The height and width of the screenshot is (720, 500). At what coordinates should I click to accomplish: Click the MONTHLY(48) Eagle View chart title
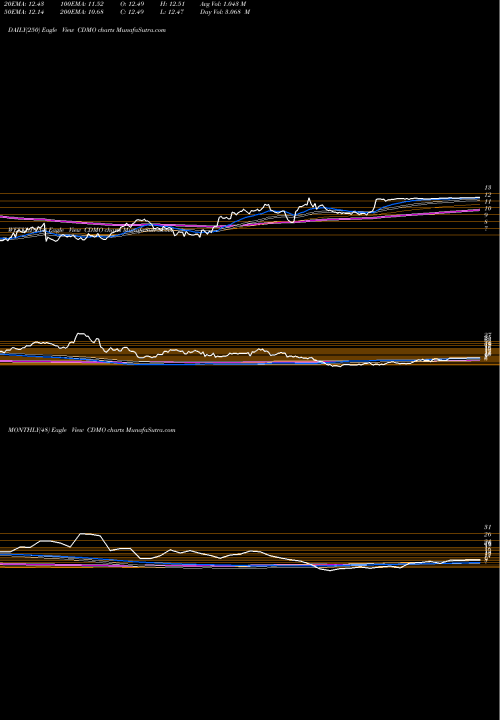click(x=92, y=430)
